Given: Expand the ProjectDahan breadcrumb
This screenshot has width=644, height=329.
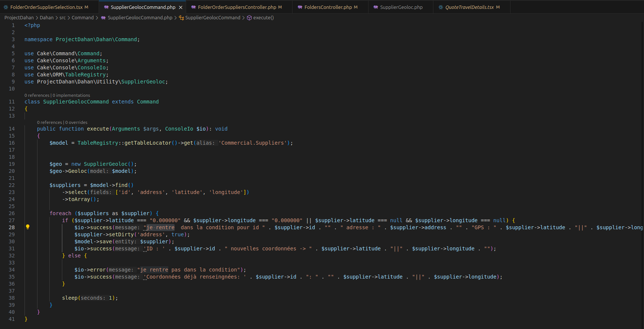Looking at the screenshot, I should [x=19, y=18].
